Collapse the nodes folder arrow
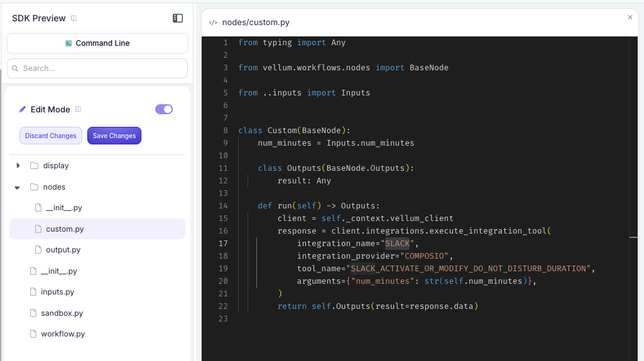The height and width of the screenshot is (361, 644). 18,187
